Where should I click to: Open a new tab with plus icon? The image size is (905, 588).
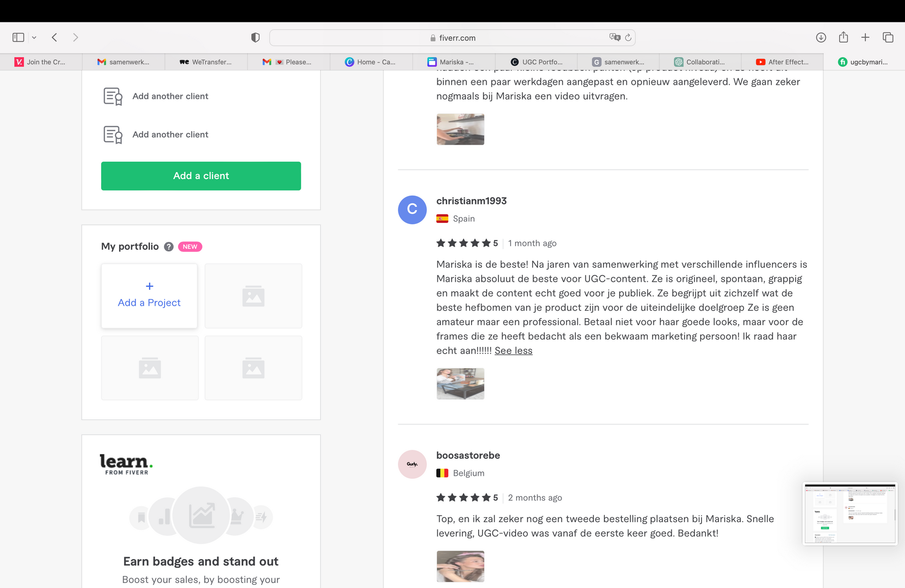point(865,37)
